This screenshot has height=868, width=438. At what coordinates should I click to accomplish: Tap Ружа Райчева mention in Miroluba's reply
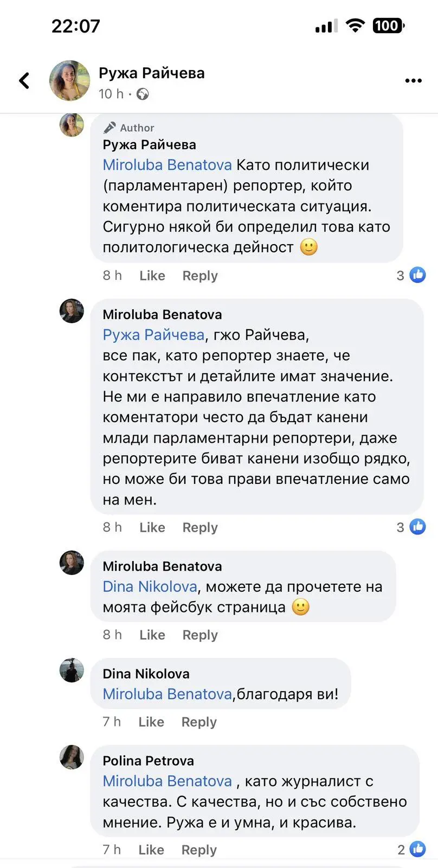point(153,335)
